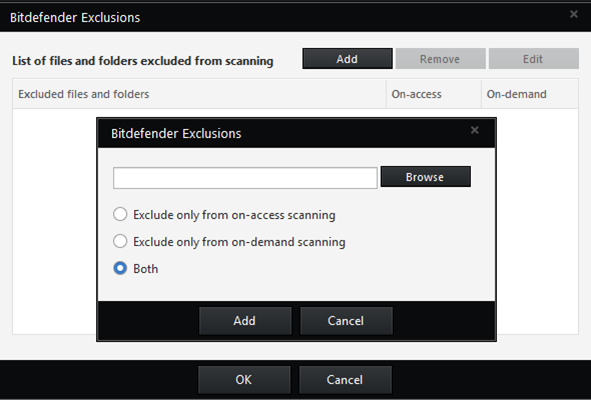This screenshot has height=400, width=591.
Task: Click Cancel beside the OK button
Action: coord(345,380)
